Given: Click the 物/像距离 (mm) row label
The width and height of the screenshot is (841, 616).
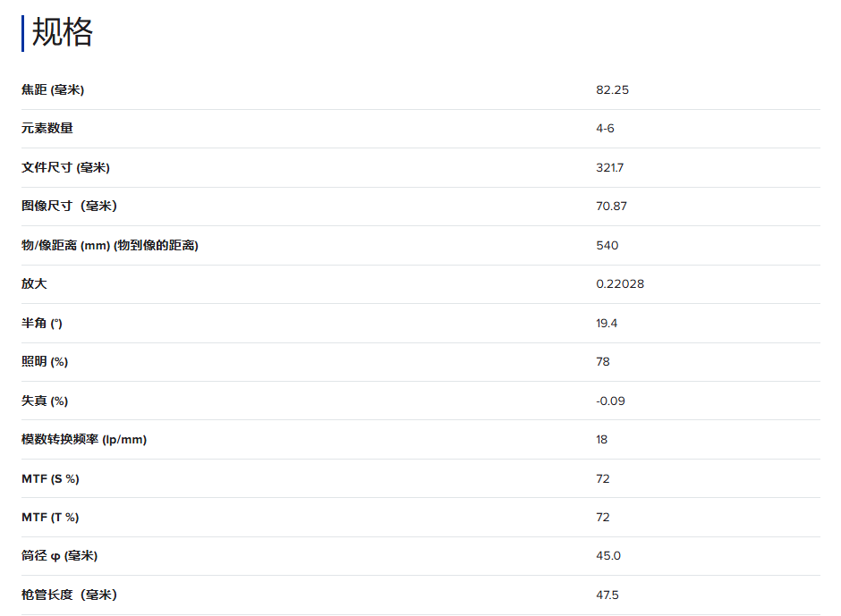Looking at the screenshot, I should click(110, 245).
